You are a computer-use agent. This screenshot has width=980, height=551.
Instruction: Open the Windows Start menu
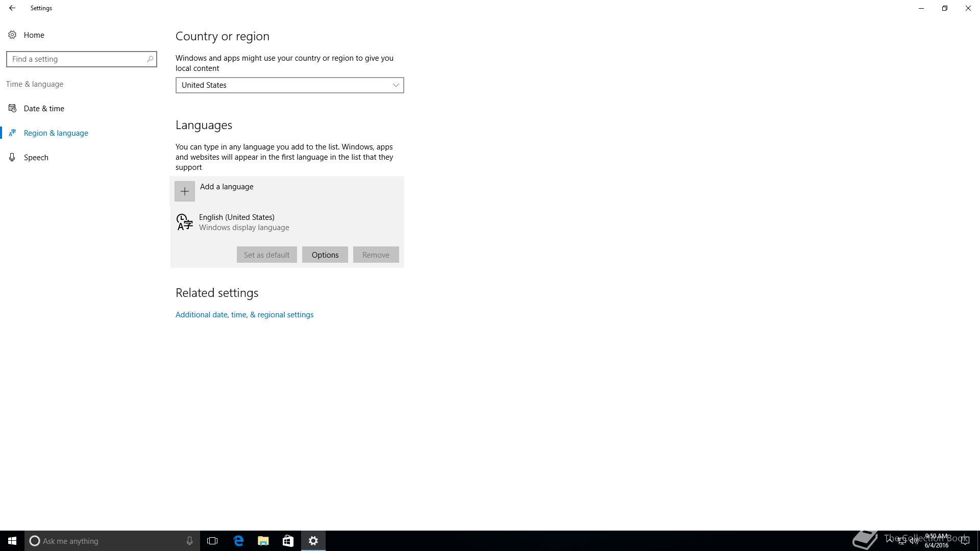[x=12, y=541]
